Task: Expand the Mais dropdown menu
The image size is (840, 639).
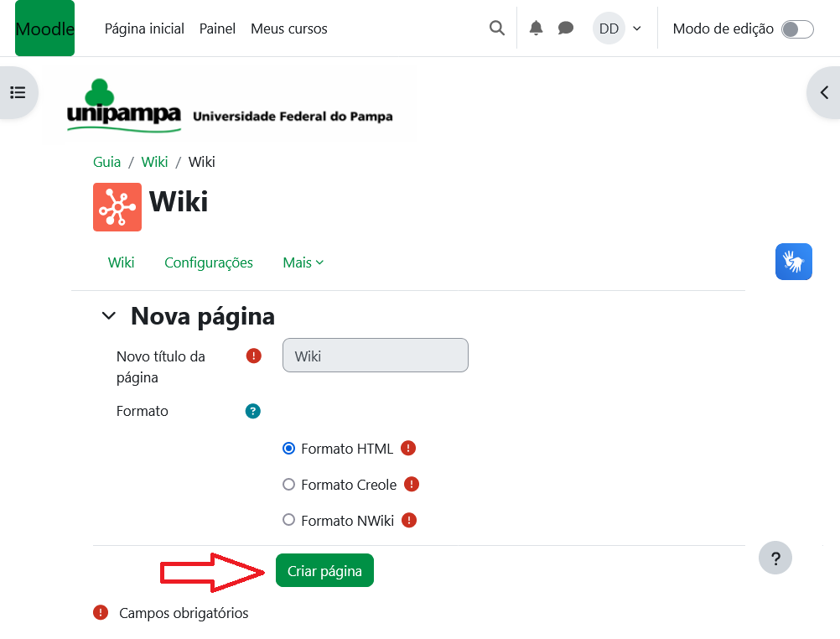Action: pos(303,262)
